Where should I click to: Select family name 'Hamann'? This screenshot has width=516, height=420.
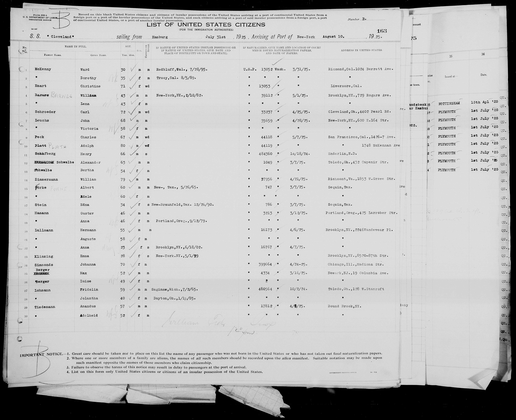point(42,213)
